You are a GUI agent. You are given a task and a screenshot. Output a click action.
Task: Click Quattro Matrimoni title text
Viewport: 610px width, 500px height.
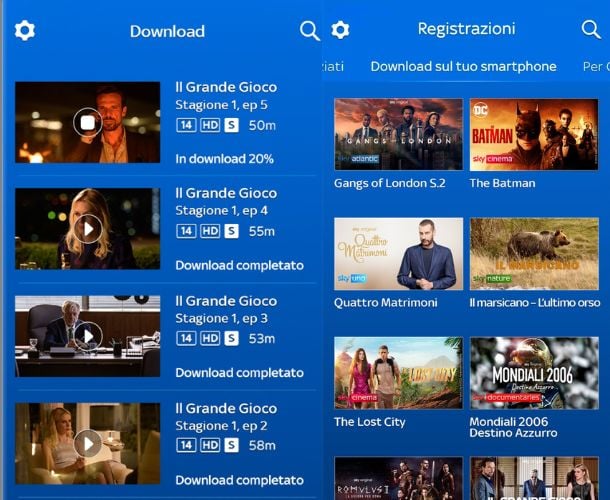click(x=386, y=303)
